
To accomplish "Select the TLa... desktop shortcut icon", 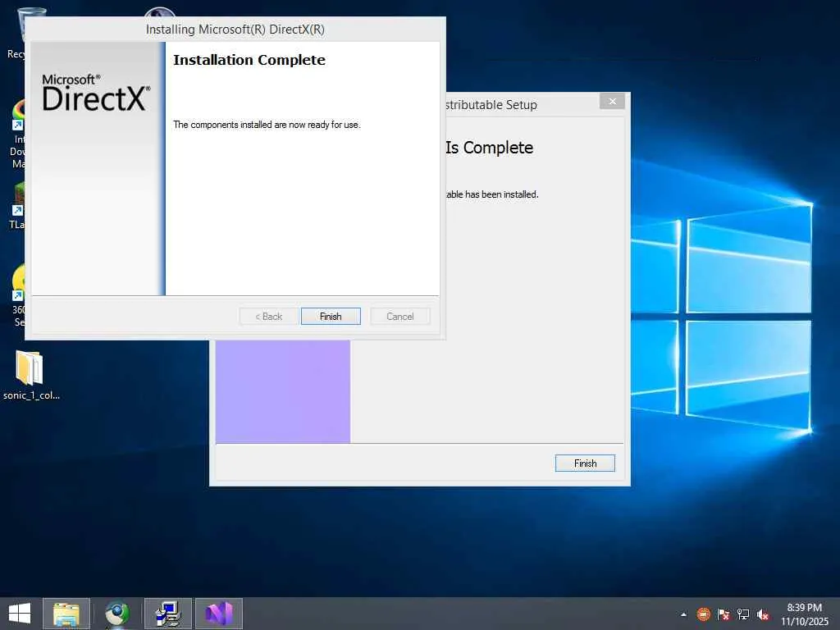I will point(17,206).
